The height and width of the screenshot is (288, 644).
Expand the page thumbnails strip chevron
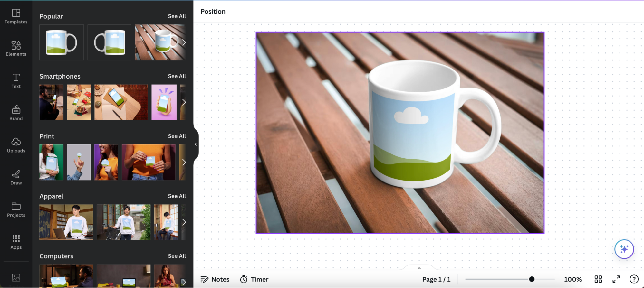click(419, 268)
